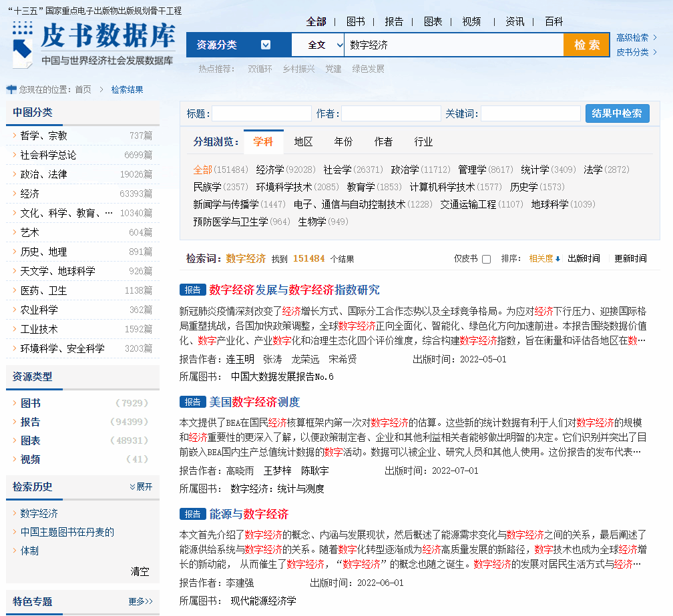This screenshot has height=616, width=673.
Task: Click the 报告 badge on first result
Action: pyautogui.click(x=192, y=290)
